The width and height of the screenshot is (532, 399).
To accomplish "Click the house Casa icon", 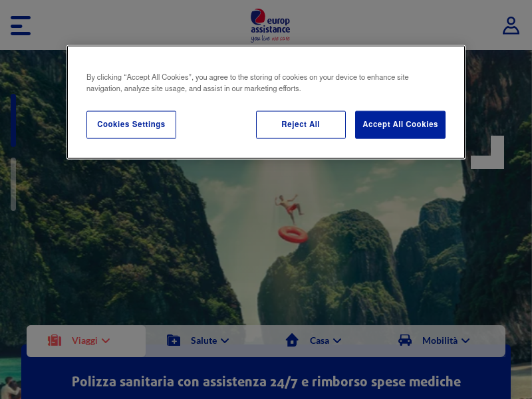I will pyautogui.click(x=292, y=340).
